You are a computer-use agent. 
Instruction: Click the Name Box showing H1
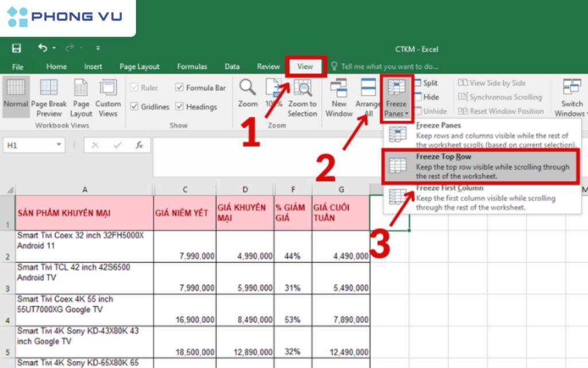coord(29,145)
